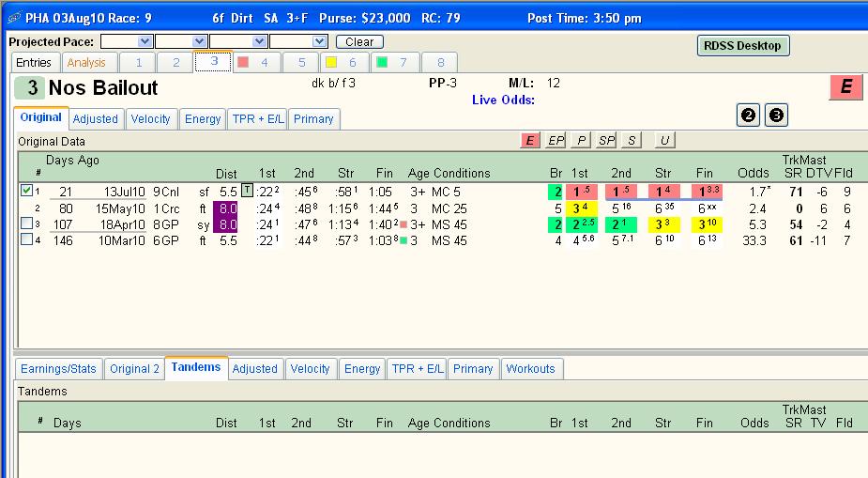The image size is (868, 478).
Task: Click purple 8.0 distance in 18Apr10 row
Action: (x=225, y=224)
